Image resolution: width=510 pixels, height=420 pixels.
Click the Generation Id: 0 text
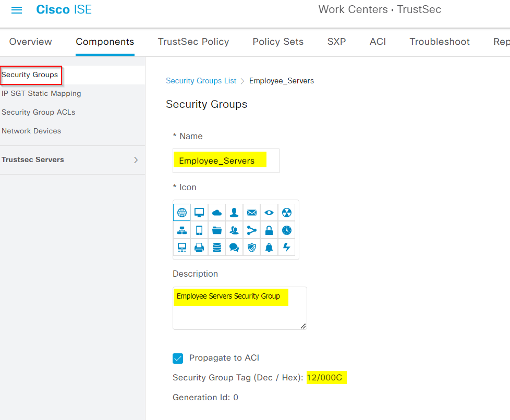[x=205, y=398]
